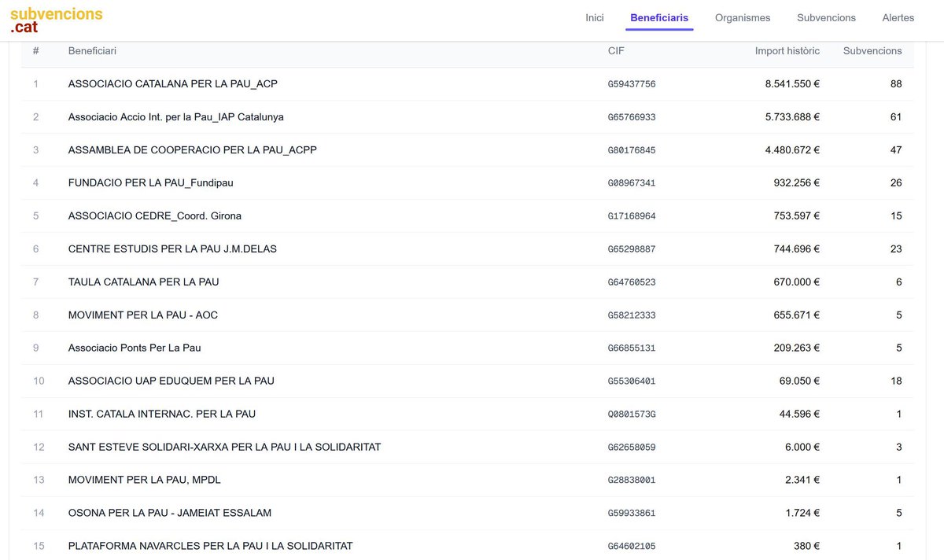Image resolution: width=944 pixels, height=560 pixels.
Task: Click subvencions count 61
Action: [896, 116]
